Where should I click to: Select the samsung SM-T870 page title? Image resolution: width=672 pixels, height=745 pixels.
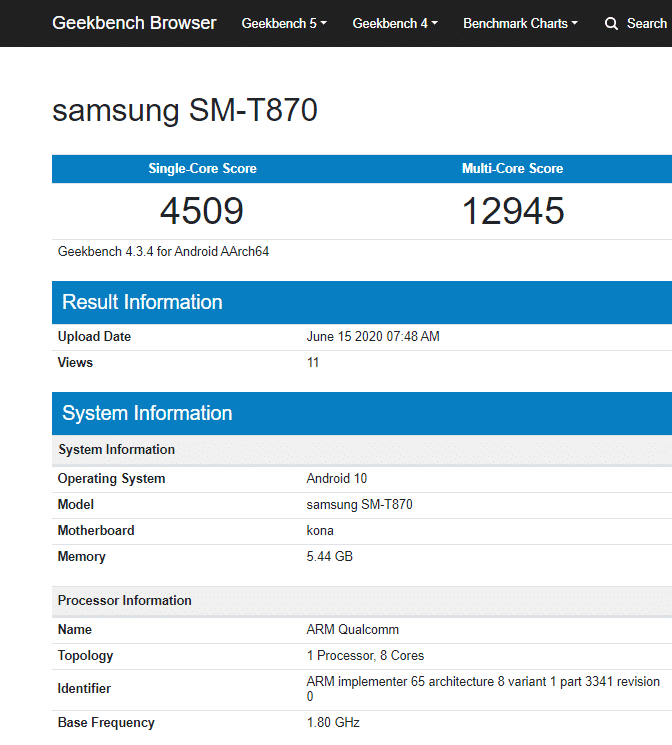[x=184, y=110]
